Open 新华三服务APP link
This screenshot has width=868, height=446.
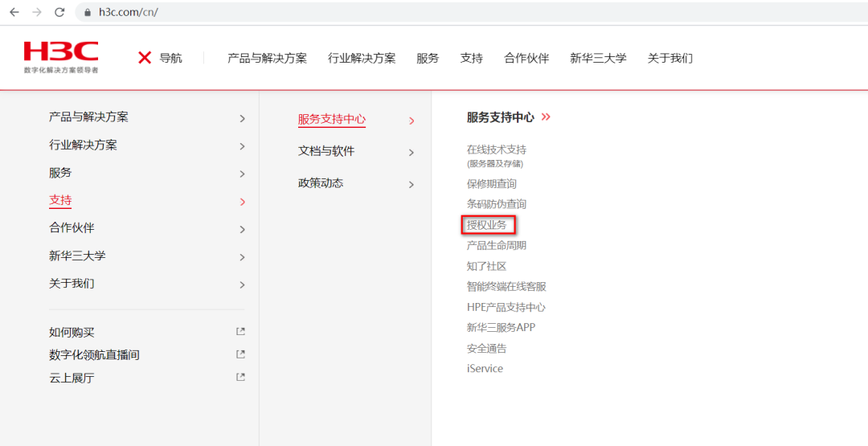tap(501, 327)
